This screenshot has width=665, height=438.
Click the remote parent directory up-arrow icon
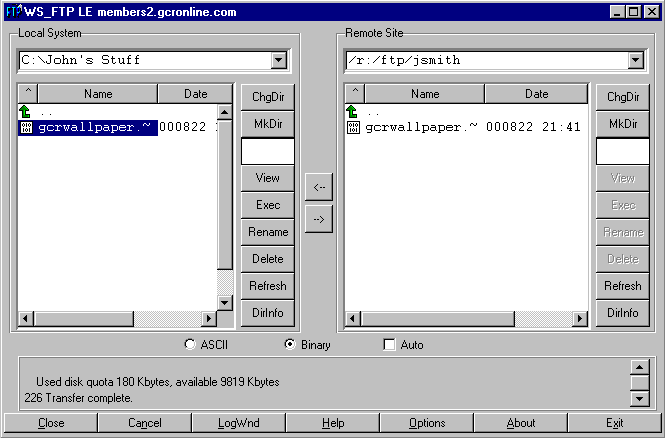352,112
